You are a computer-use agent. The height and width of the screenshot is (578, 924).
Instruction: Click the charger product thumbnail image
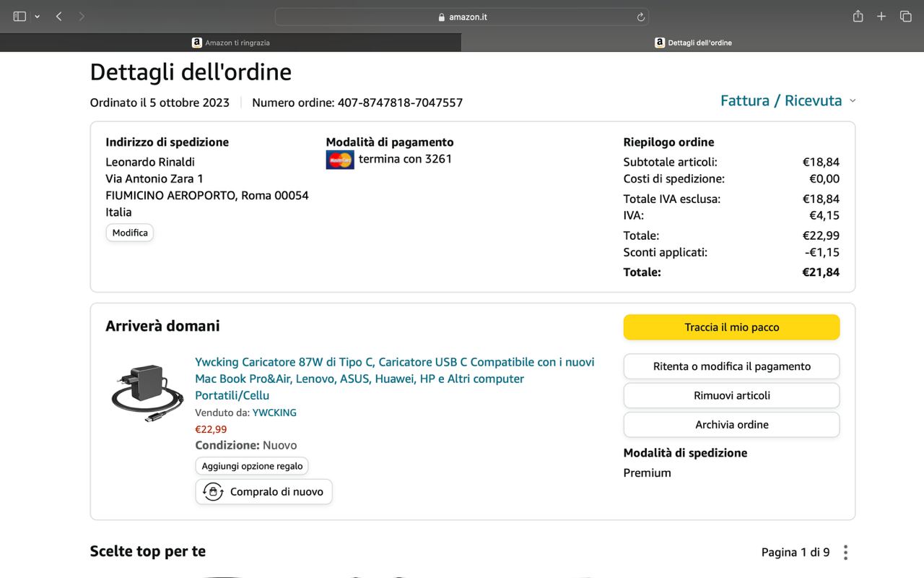pos(147,392)
